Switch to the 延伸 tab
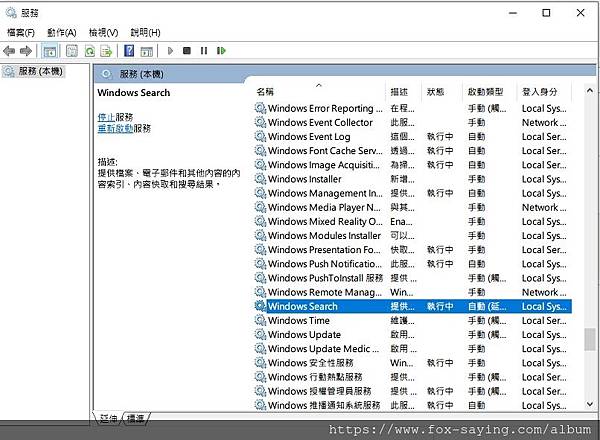 click(108, 419)
